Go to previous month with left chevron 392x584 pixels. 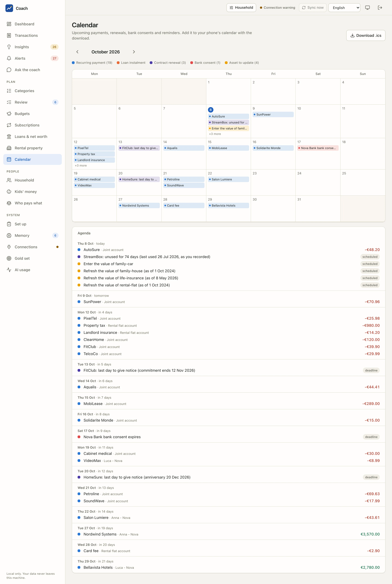point(77,52)
